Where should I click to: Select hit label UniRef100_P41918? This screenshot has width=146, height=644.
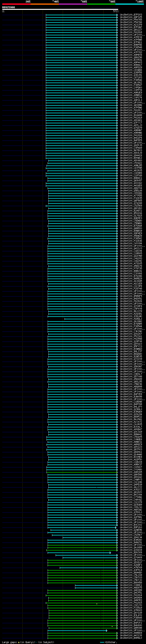(131, 32)
